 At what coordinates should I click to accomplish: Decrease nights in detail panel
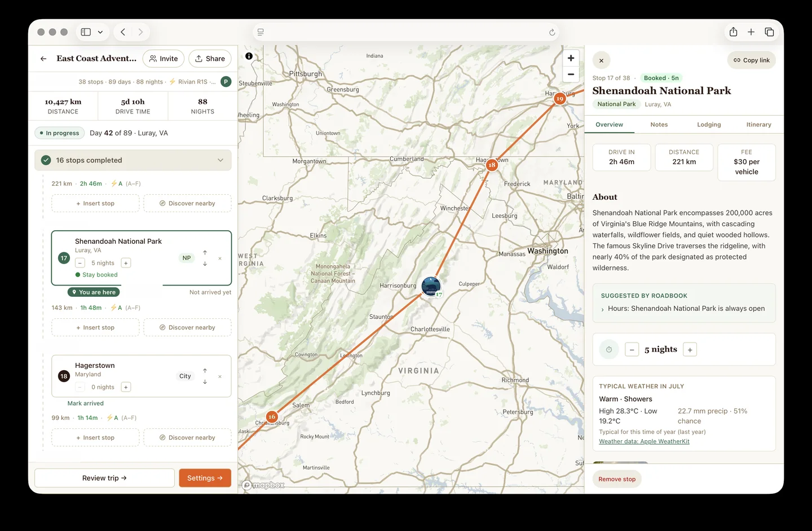tap(632, 350)
